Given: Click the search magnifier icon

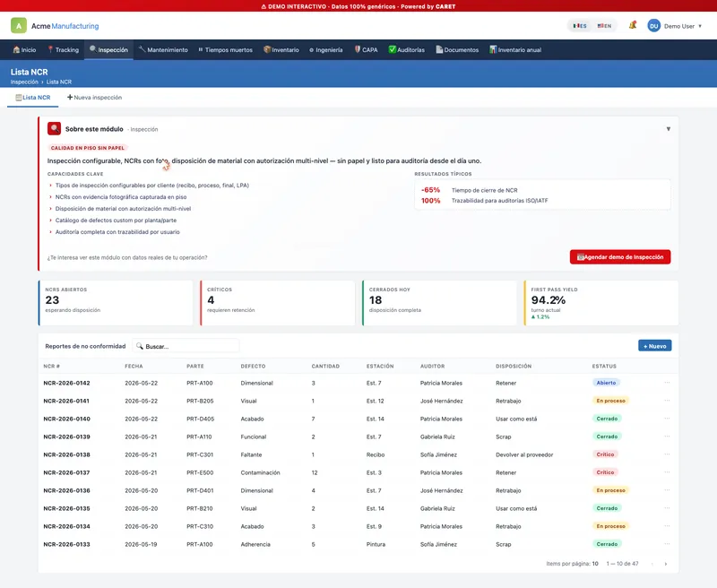Looking at the screenshot, I should click(x=140, y=346).
